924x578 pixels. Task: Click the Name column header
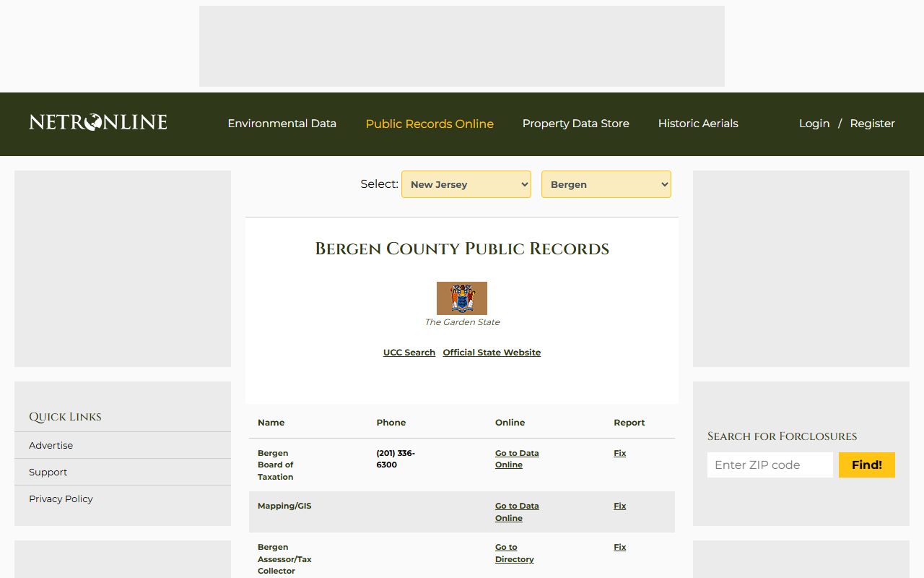(x=271, y=423)
